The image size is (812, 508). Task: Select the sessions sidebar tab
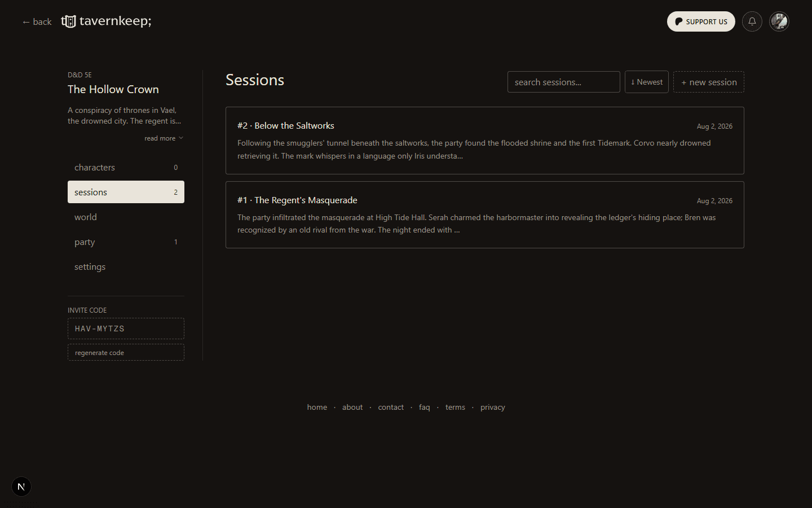point(126,192)
